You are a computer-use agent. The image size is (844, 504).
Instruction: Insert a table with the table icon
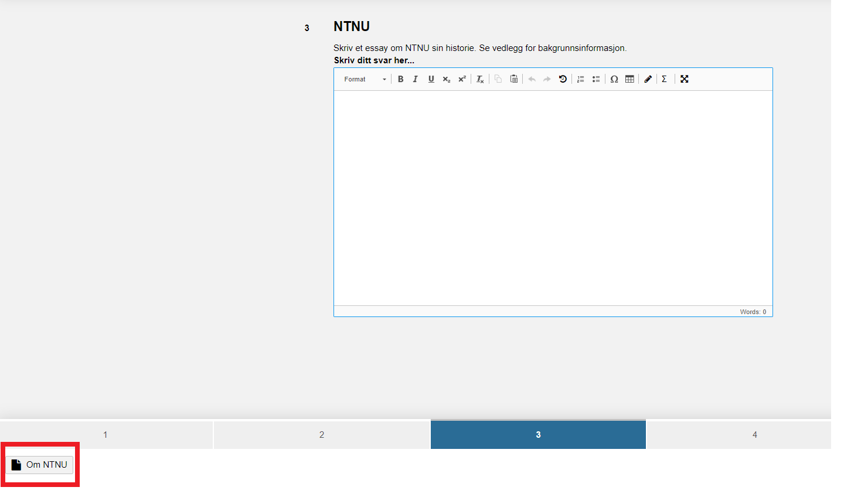[630, 79]
